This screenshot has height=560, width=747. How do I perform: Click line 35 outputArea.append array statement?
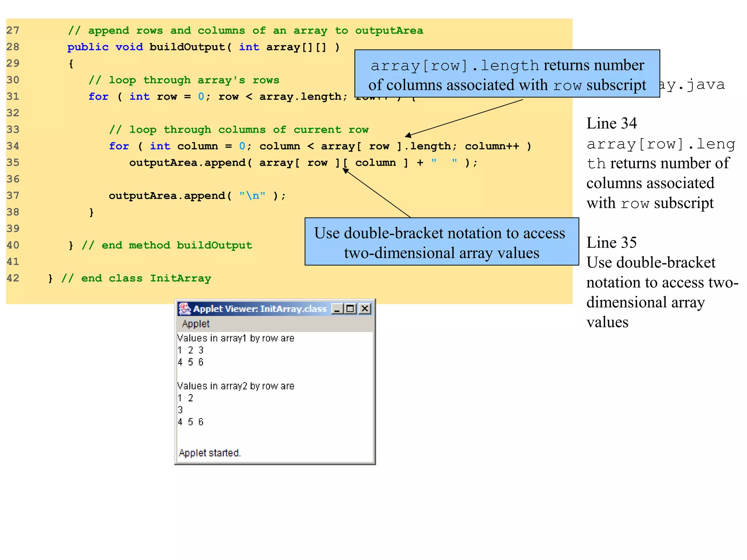click(303, 163)
